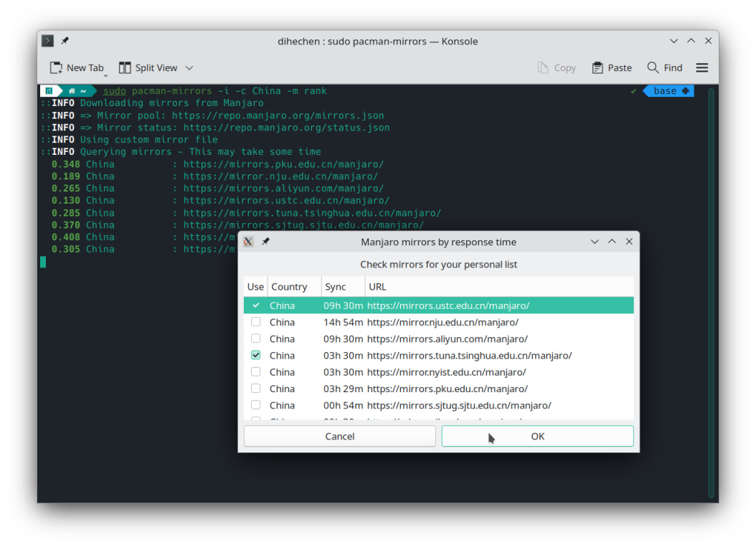756x547 pixels.
Task: Open a New Tab in Konsole
Action: [x=77, y=67]
